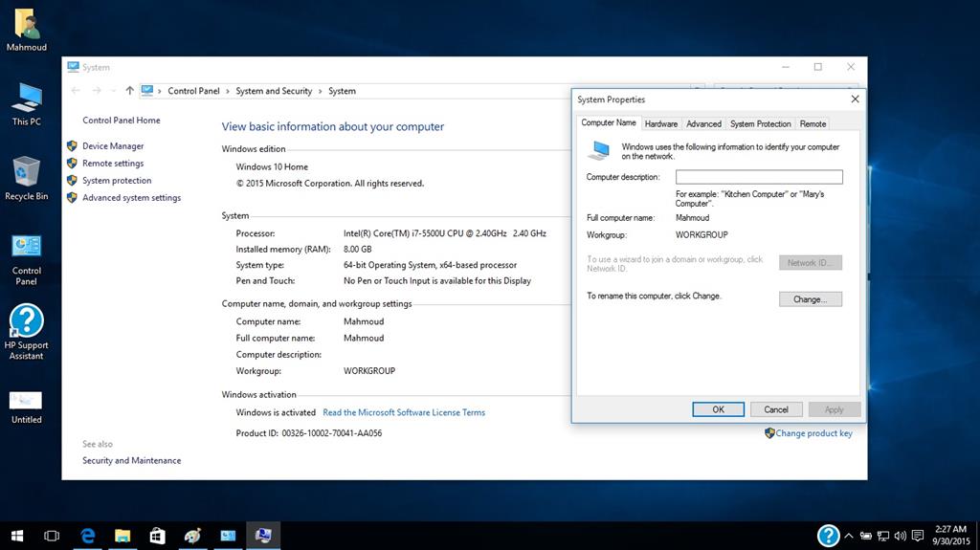Click the Windows 10 Home edition text

click(272, 166)
